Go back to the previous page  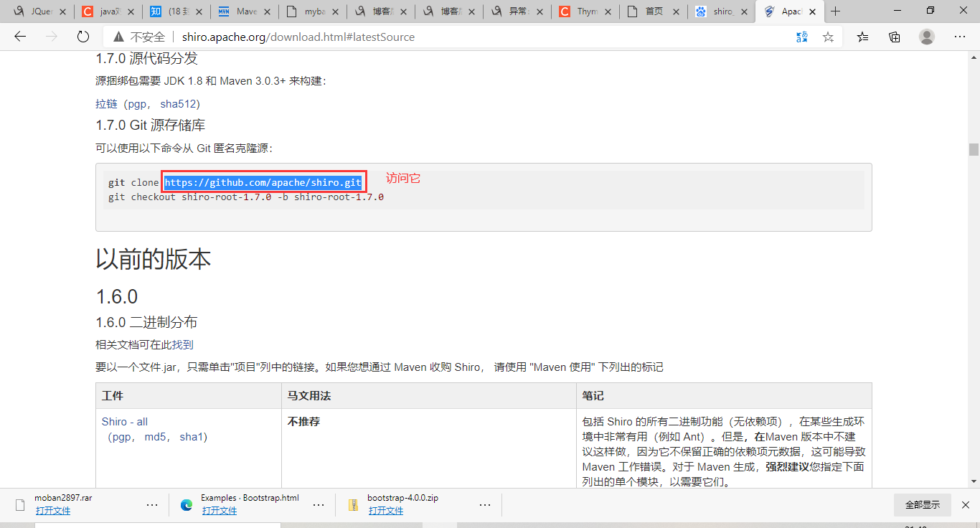point(20,37)
